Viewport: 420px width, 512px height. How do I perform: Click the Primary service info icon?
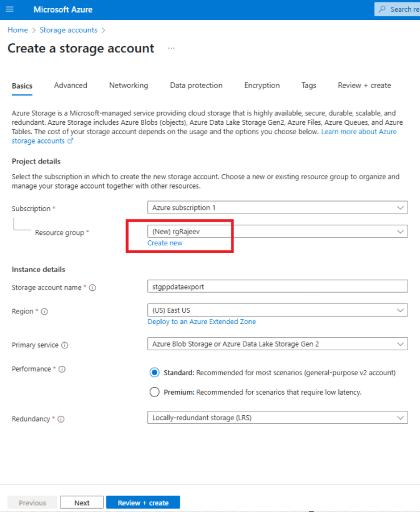tap(65, 345)
